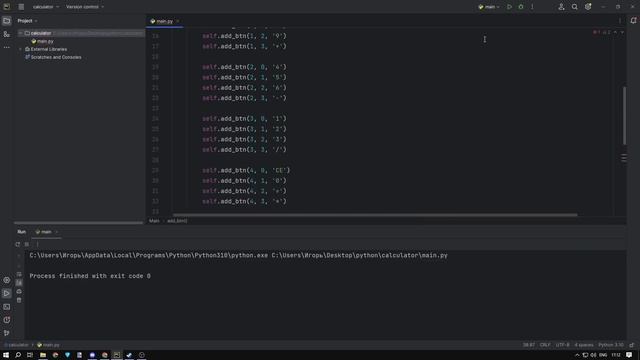This screenshot has height=360, width=640.
Task: Select main.py in the project tree
Action: coord(42,41)
